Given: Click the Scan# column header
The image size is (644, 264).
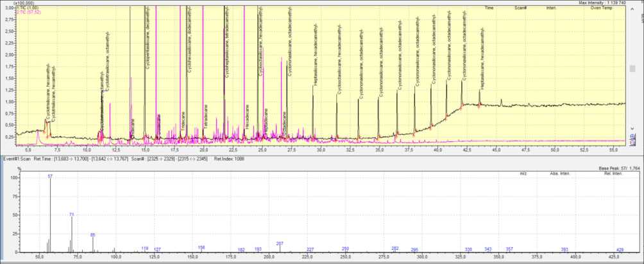Looking at the screenshot, I should 520,8.
